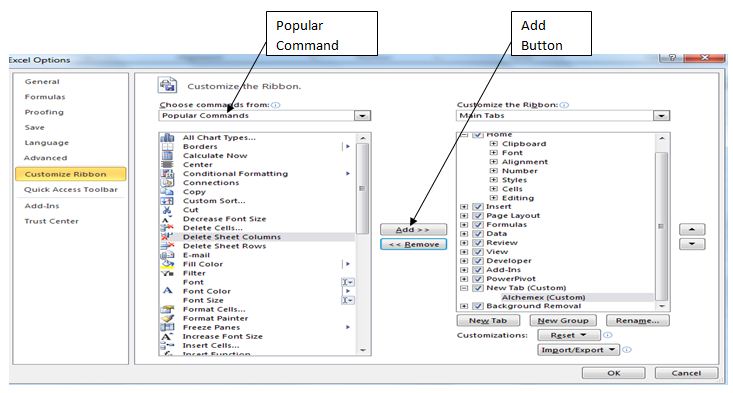
Task: Click the New Tab button
Action: pyautogui.click(x=488, y=321)
